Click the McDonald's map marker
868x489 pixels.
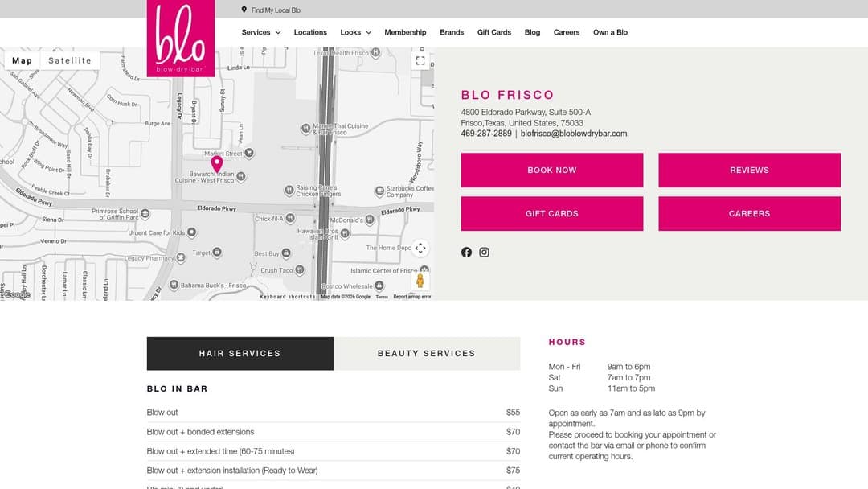click(x=369, y=220)
